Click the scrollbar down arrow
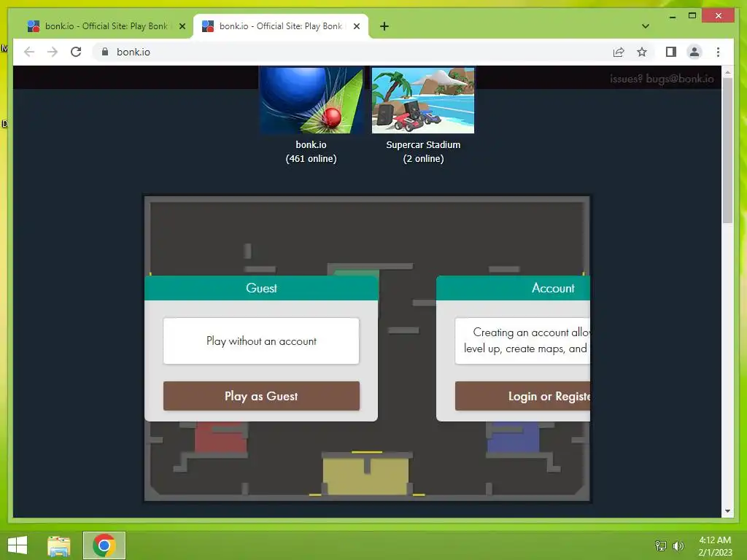747x560 pixels. [727, 511]
